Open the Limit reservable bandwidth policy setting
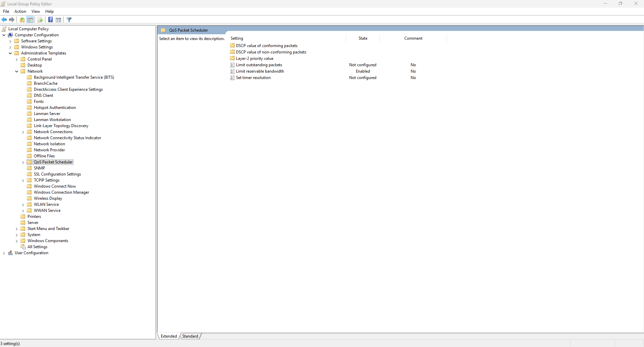This screenshot has height=347, width=644. click(x=260, y=71)
